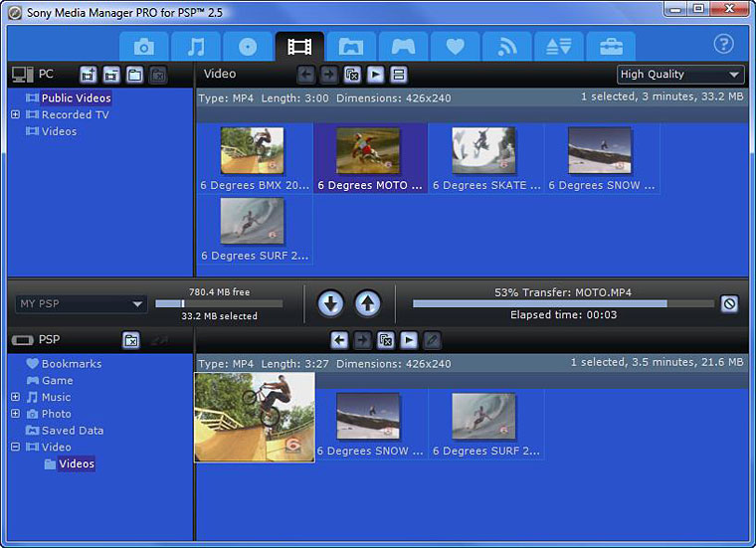Open the Bookmarks heart tab
The width and height of the screenshot is (756, 548).
tap(456, 47)
